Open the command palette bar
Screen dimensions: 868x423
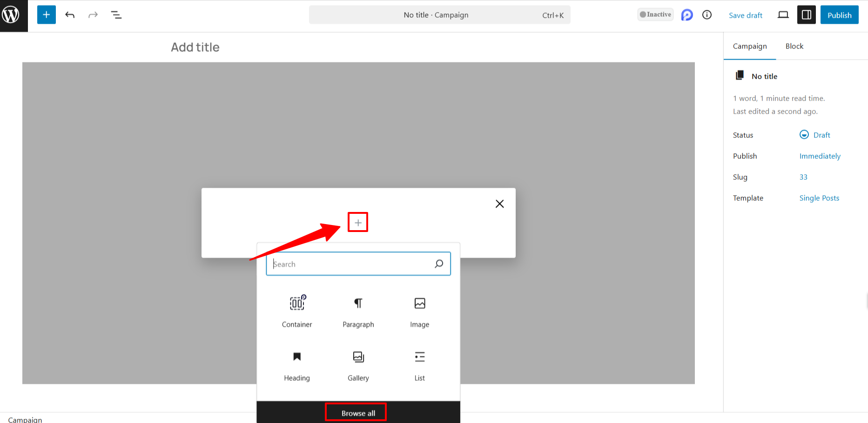(x=439, y=15)
